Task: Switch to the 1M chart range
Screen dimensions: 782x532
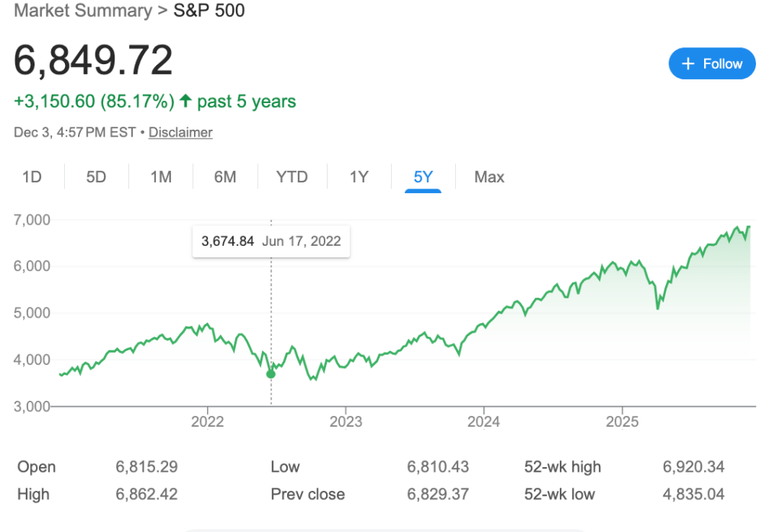Action: [x=160, y=177]
